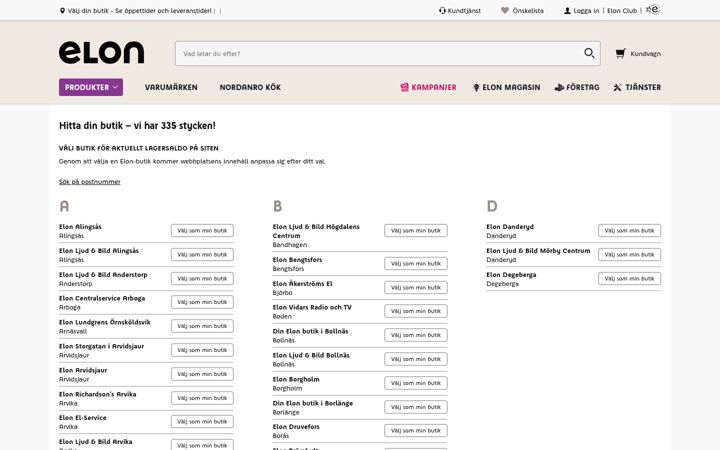Screen dimensions: 720x450
Task: Select Elon Borgholm store
Action: [416, 383]
